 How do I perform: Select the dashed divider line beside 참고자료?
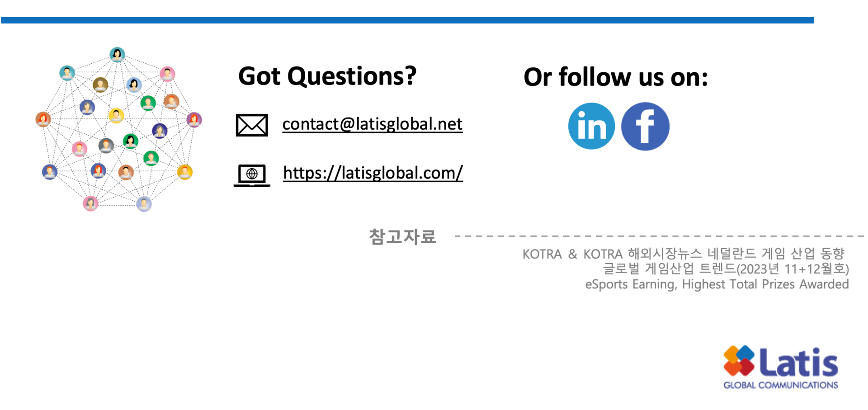656,236
